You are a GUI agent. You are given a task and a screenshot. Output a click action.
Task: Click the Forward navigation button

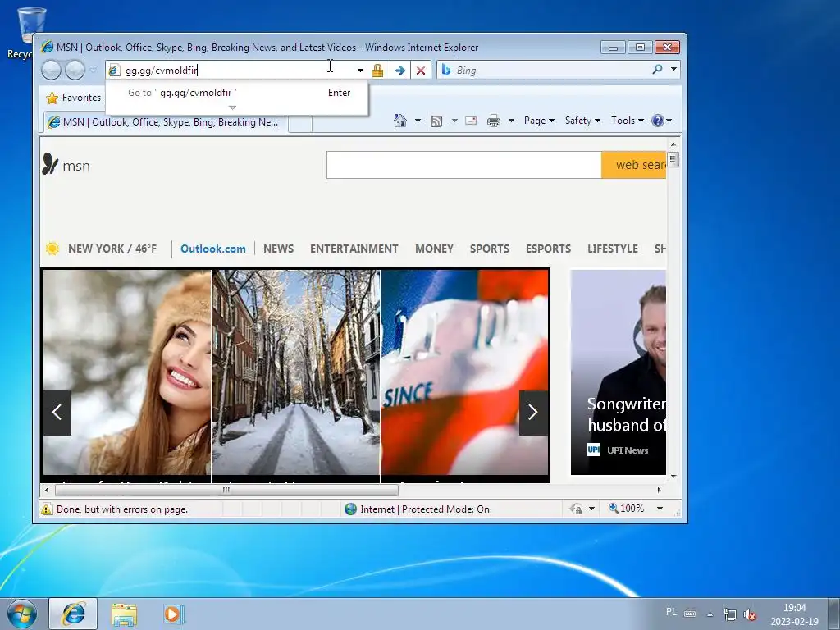click(x=75, y=71)
